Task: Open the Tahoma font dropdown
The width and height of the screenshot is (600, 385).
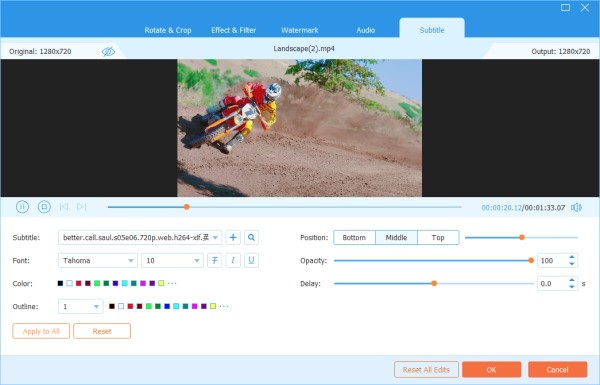Action: click(98, 261)
